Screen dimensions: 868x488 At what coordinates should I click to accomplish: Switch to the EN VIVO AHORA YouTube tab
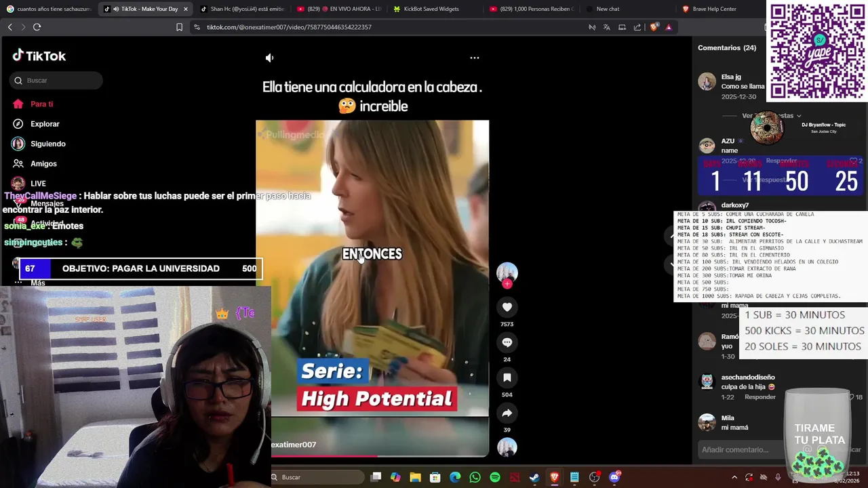[x=339, y=9]
